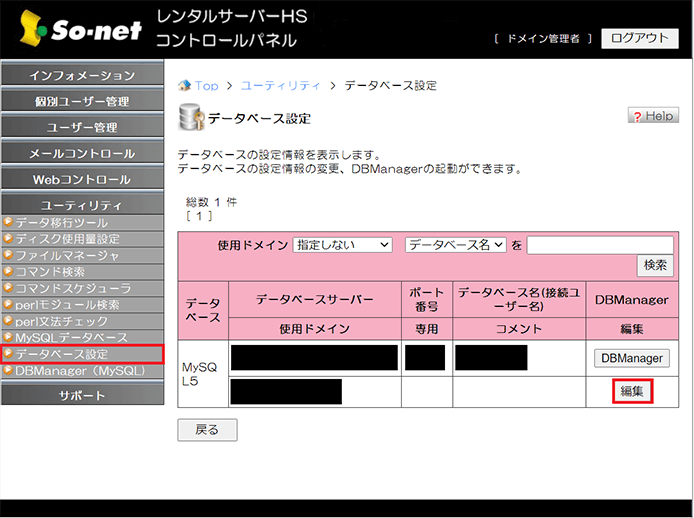Select the メールコントロール menu section
This screenshot has height=518, width=694.
pos(82,154)
